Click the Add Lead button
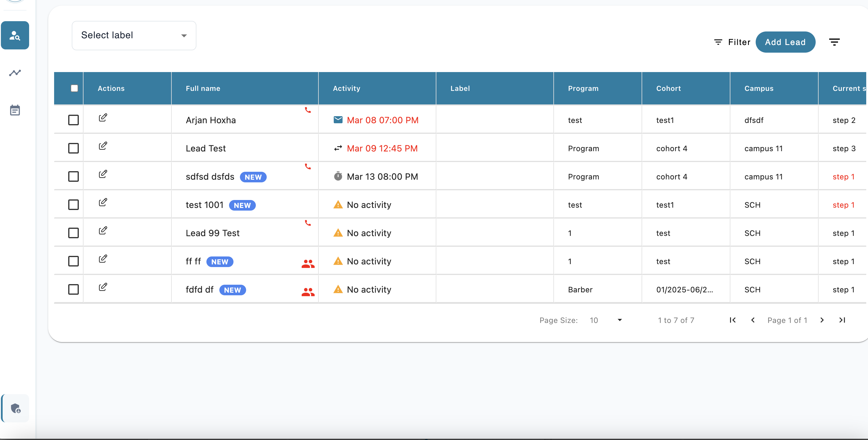This screenshot has width=868, height=440. click(785, 42)
